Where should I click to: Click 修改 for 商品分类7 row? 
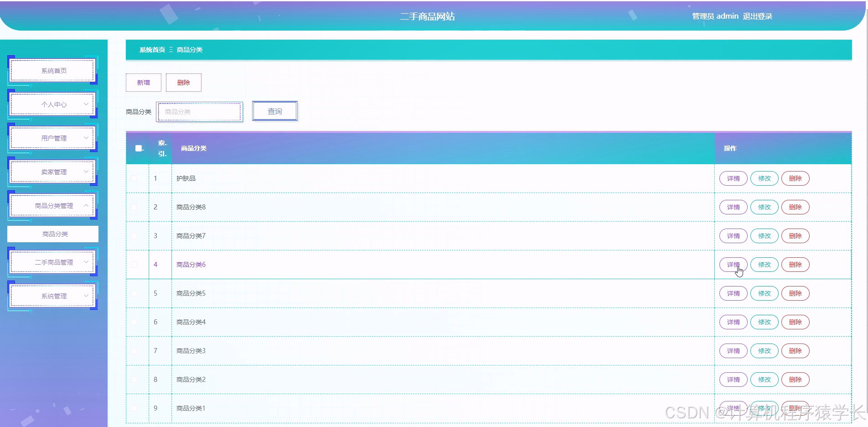click(765, 236)
